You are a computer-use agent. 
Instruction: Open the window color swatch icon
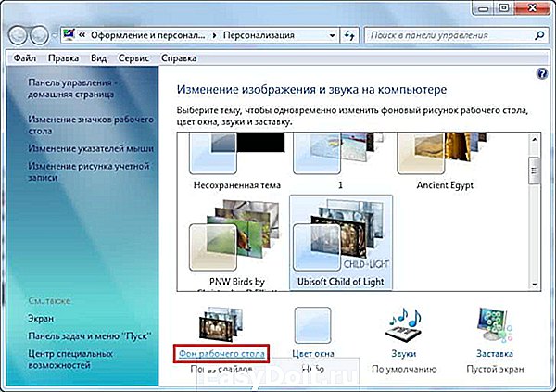312,325
